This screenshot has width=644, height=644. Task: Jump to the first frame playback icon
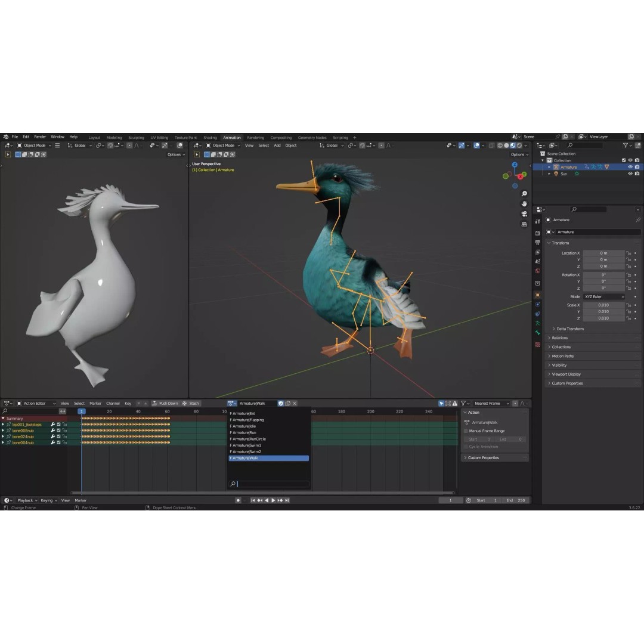pyautogui.click(x=253, y=500)
